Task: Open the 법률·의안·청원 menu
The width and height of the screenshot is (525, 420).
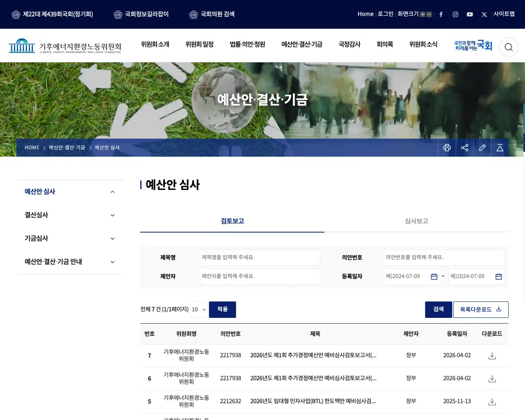Action: pos(247,44)
